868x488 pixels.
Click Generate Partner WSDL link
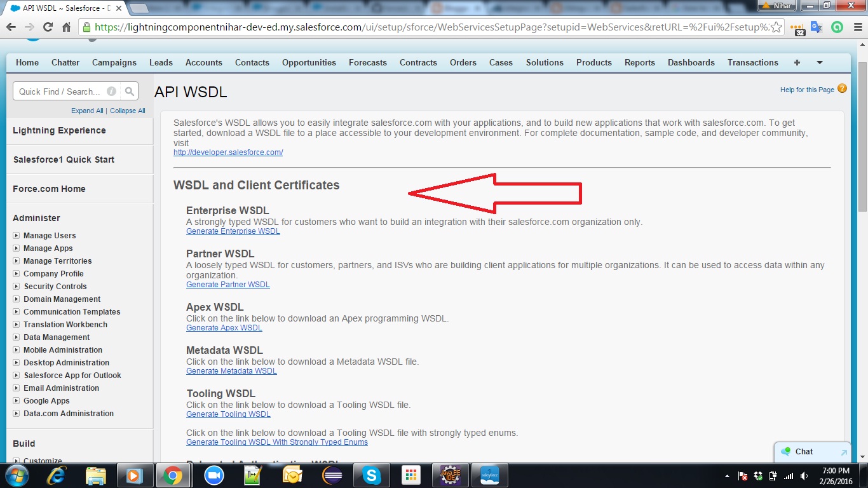coord(228,285)
